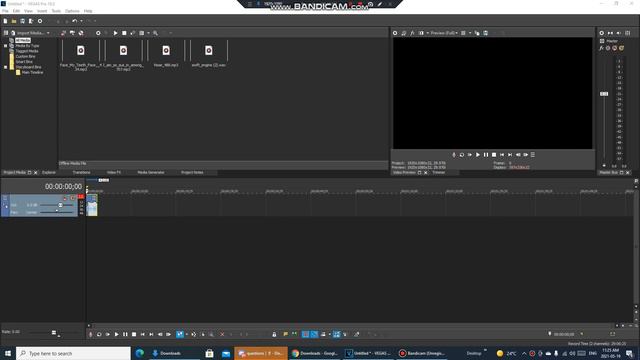Switch to the Trimmer tab
640x360 pixels.
pyautogui.click(x=438, y=173)
